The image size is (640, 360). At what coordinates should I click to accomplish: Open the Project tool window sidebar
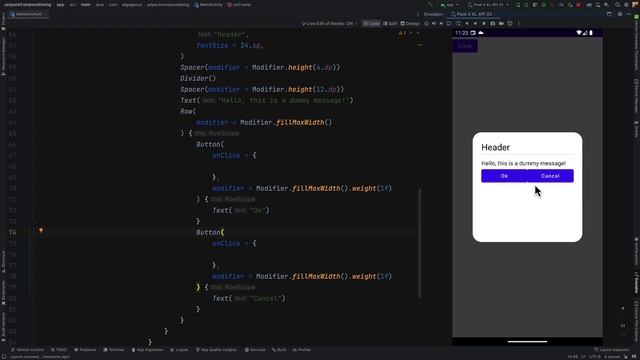click(3, 21)
